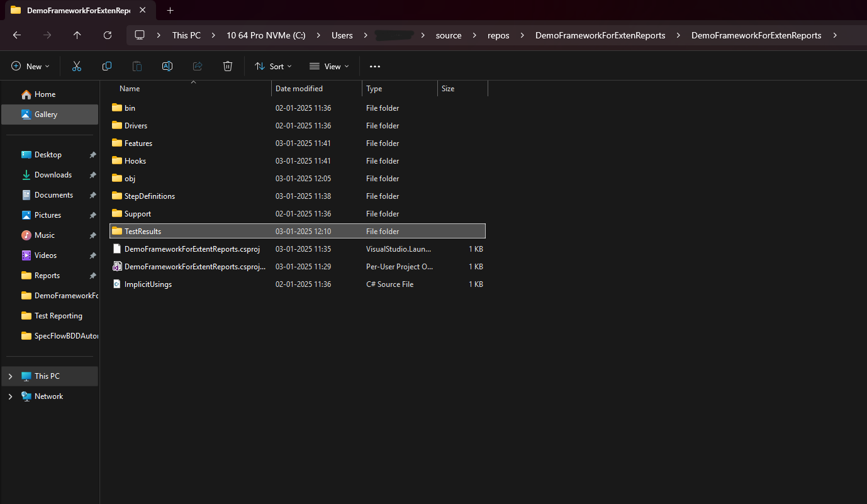Go to repos in breadcrumb path
The image size is (867, 504).
pyautogui.click(x=499, y=35)
